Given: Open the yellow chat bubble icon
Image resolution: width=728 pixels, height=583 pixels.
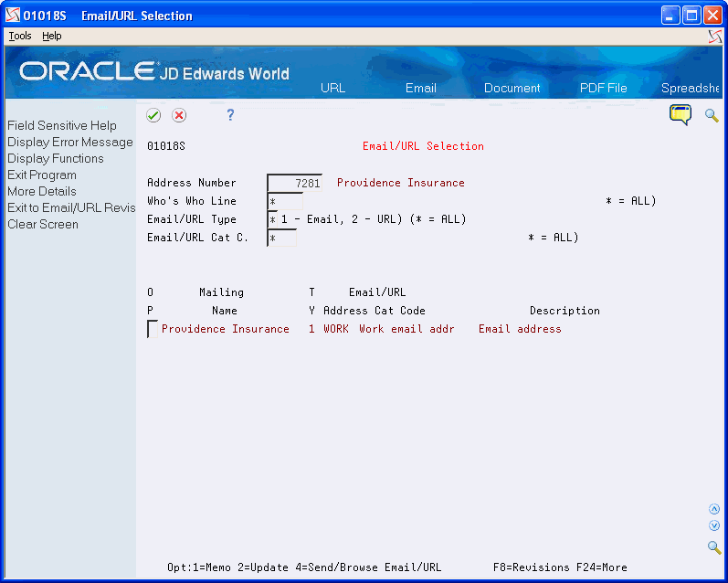Looking at the screenshot, I should [x=681, y=115].
